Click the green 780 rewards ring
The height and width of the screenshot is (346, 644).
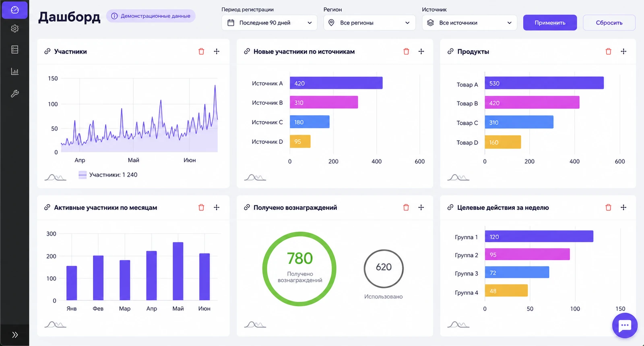(x=300, y=269)
